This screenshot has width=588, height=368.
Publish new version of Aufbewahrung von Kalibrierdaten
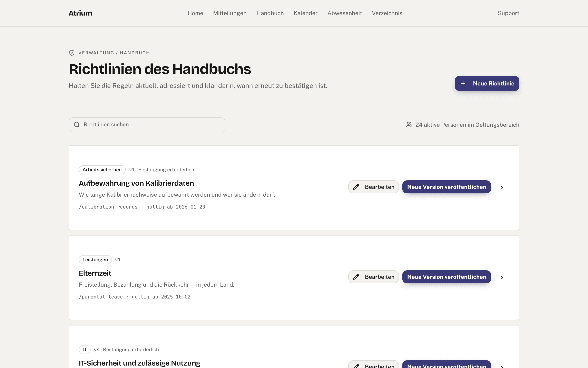(447, 187)
